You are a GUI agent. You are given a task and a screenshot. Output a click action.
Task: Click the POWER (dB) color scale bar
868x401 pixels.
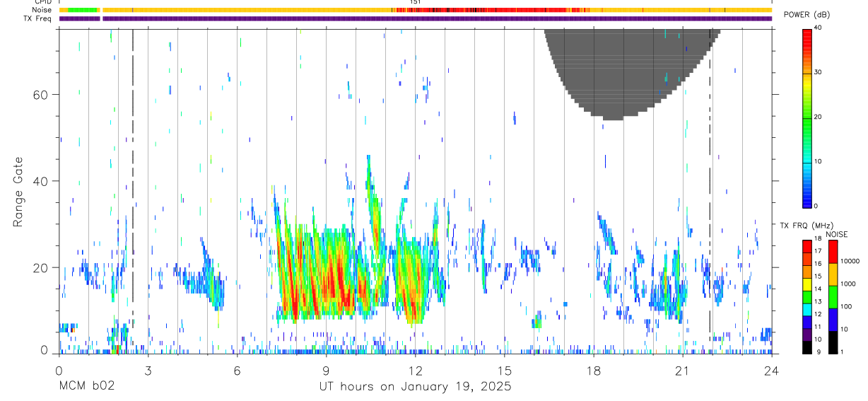[807, 117]
